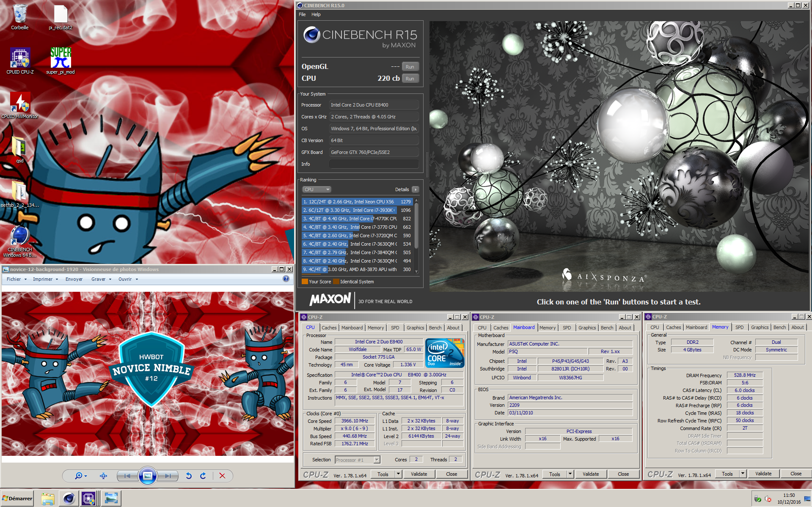The height and width of the screenshot is (507, 812).
Task: Expand the ranking Details arrow in Cinebench
Action: (415, 189)
